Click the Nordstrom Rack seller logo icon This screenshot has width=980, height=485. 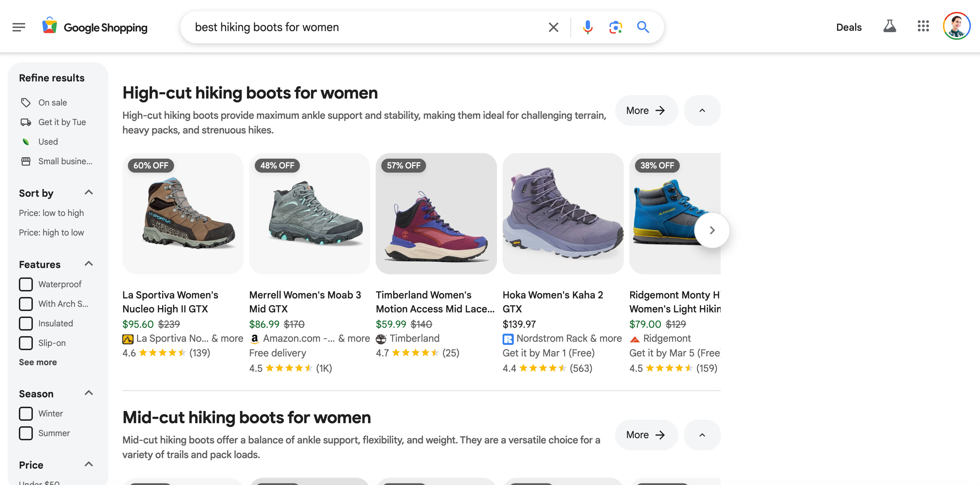[508, 339]
